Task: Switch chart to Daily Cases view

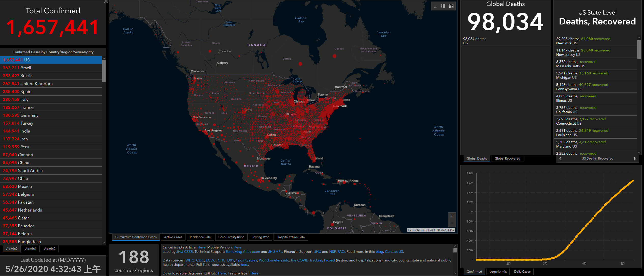Action: coord(522,272)
